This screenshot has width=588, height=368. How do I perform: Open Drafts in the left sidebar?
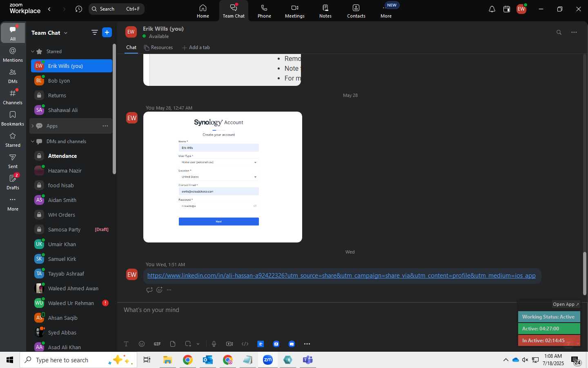pyautogui.click(x=13, y=182)
